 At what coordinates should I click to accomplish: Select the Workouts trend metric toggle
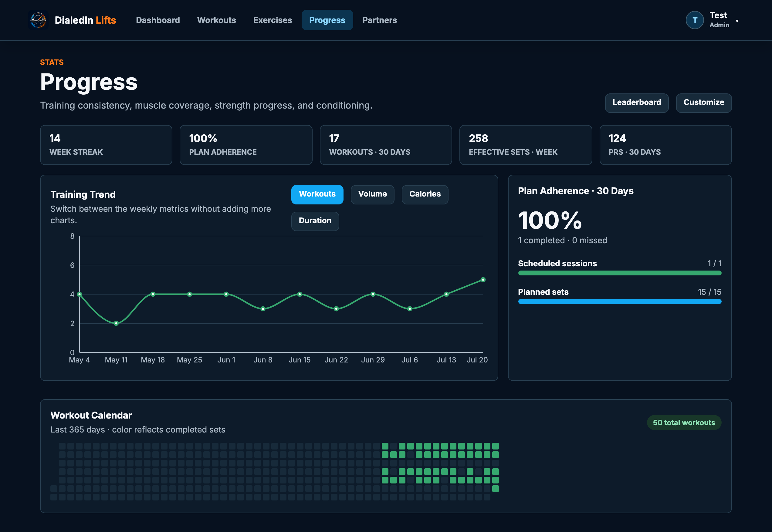pyautogui.click(x=317, y=194)
